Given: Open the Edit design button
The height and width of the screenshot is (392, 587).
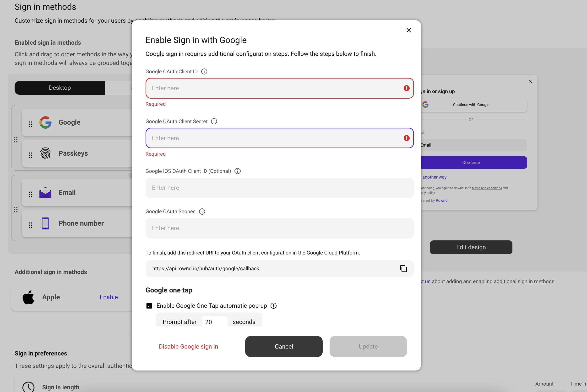Looking at the screenshot, I should (x=471, y=247).
